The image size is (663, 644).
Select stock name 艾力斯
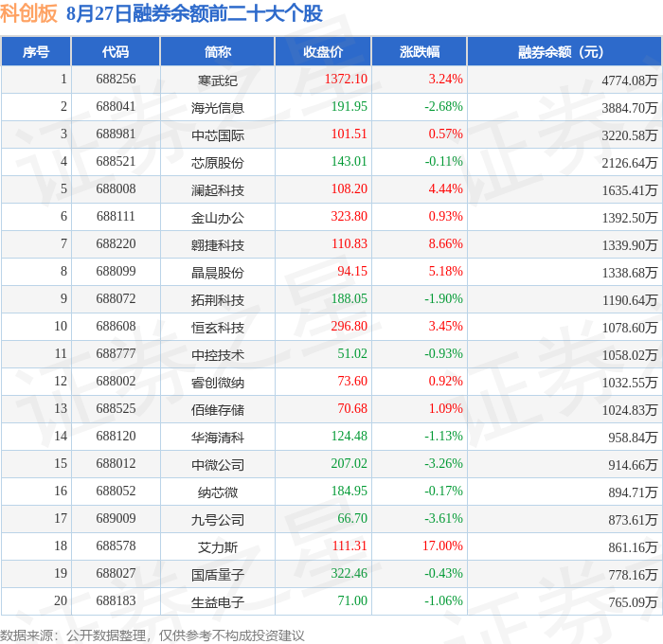click(217, 547)
